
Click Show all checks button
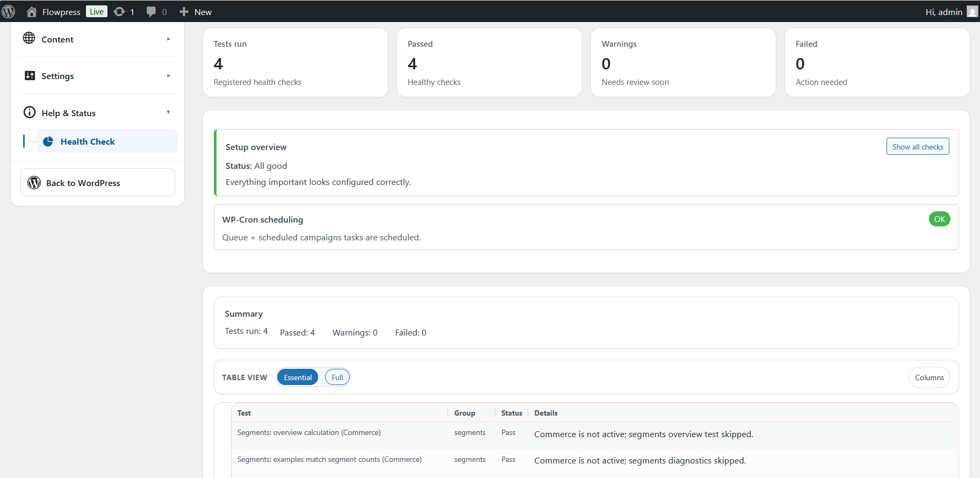pos(918,147)
